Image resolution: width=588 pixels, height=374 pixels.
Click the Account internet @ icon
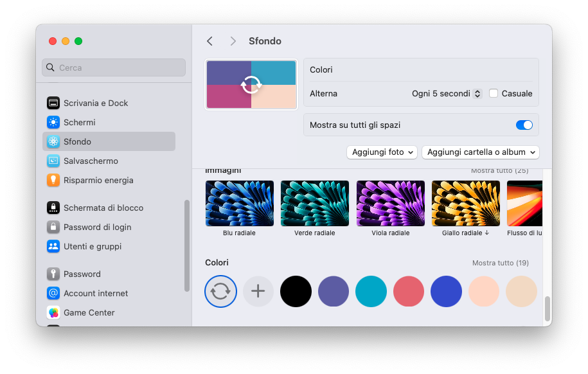[x=53, y=293]
